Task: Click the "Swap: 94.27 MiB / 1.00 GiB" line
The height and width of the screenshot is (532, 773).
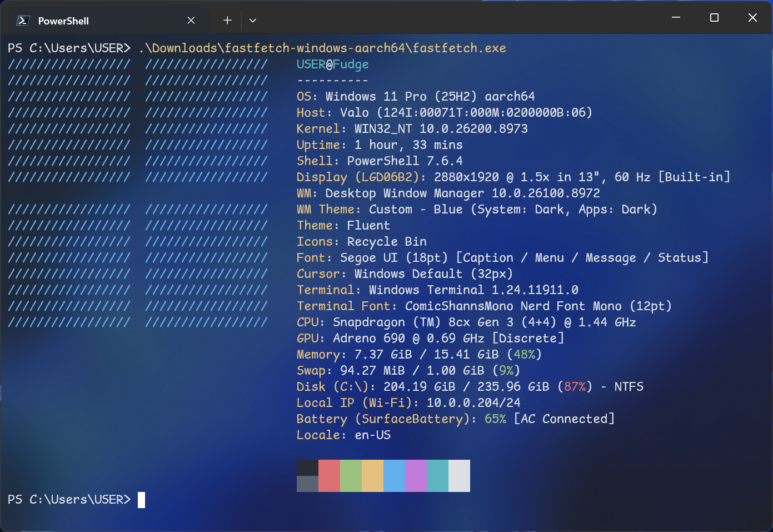Action: pos(408,371)
